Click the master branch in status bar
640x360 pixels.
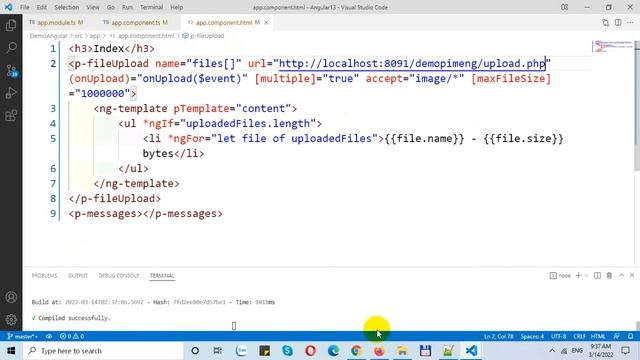(x=22, y=336)
